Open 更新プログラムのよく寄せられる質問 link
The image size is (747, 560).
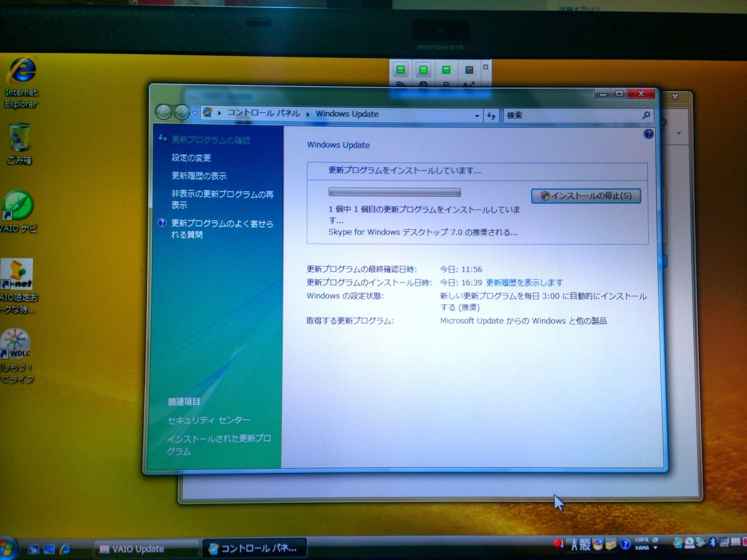[222, 229]
